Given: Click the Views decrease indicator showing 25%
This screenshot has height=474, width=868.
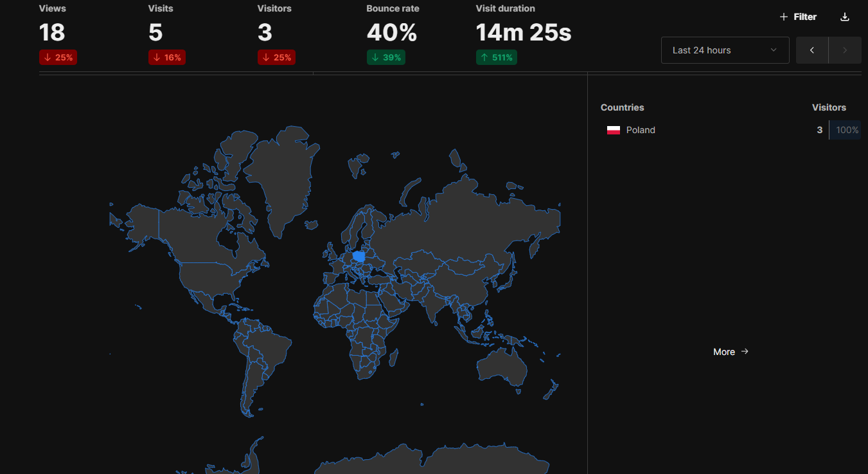Looking at the screenshot, I should (x=58, y=57).
